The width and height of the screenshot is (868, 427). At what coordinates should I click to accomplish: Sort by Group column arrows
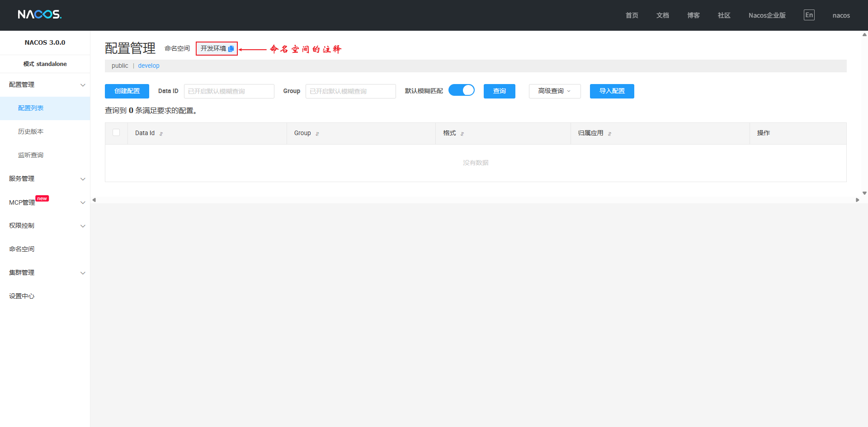coord(317,134)
